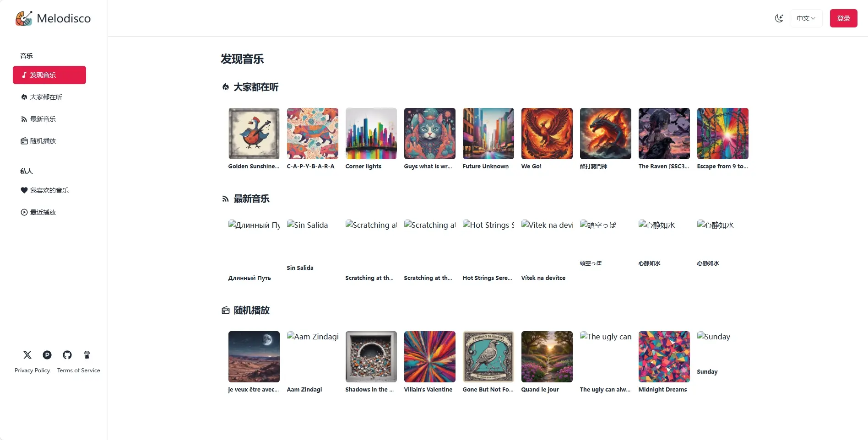
Task: Select the Villain's Valentine cover art
Action: (430, 357)
